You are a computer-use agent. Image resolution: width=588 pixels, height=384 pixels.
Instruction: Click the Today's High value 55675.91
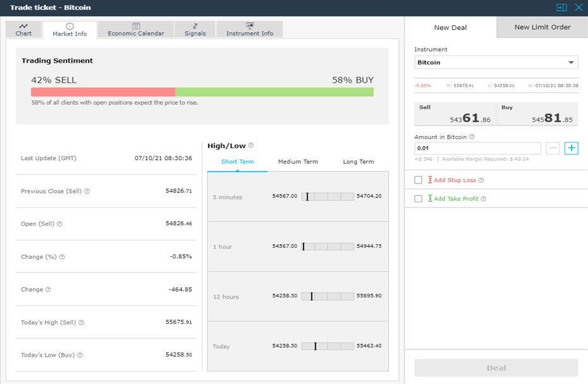point(178,322)
